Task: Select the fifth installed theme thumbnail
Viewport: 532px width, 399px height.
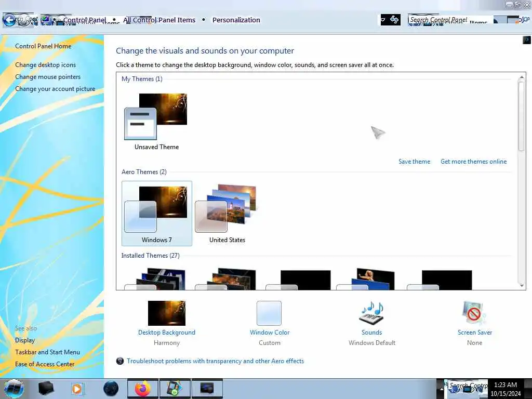Action: [440, 280]
